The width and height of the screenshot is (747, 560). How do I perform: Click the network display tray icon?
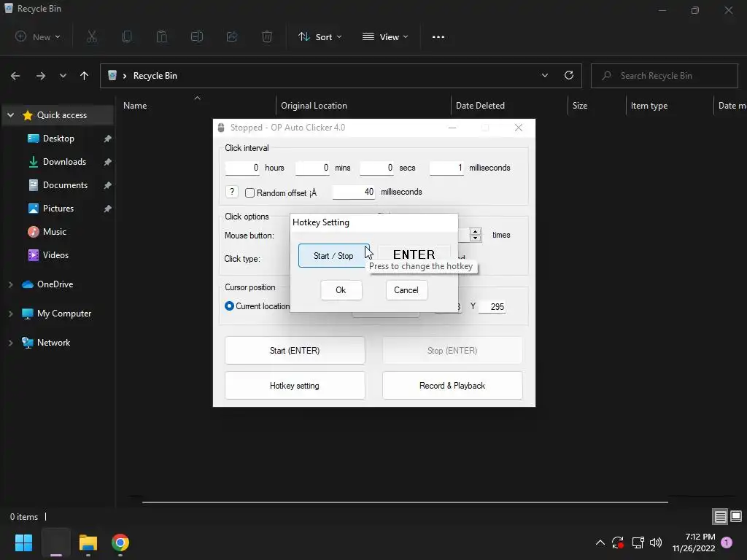tap(638, 542)
